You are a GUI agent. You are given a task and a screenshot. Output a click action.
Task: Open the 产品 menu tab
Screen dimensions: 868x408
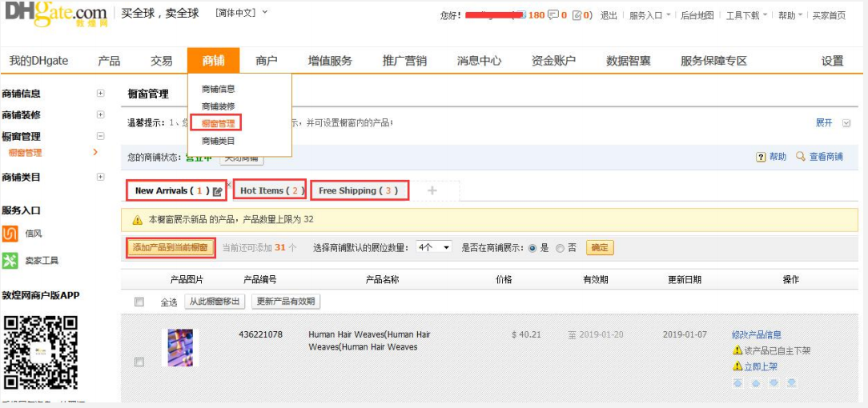coord(109,61)
